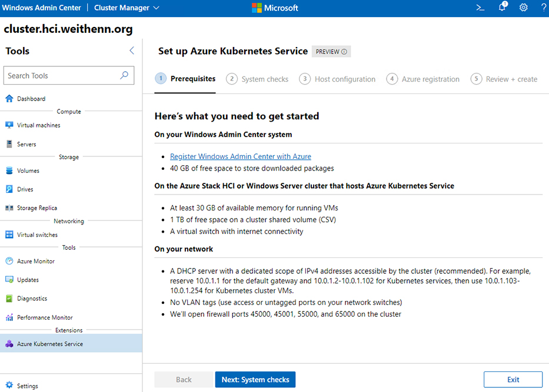Screen dimensions: 549x392
Task: Click '1 TB of free space' bullet
Action: click(253, 220)
